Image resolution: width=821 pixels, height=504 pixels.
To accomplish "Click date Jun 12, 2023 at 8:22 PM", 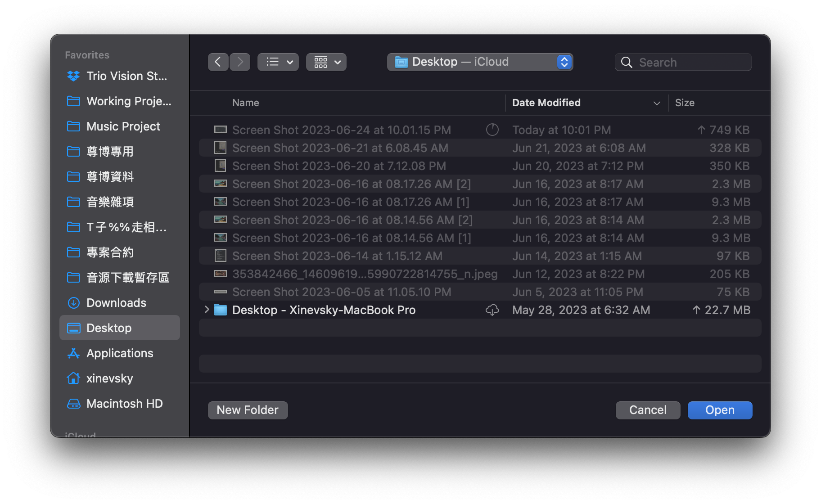I will tap(578, 274).
